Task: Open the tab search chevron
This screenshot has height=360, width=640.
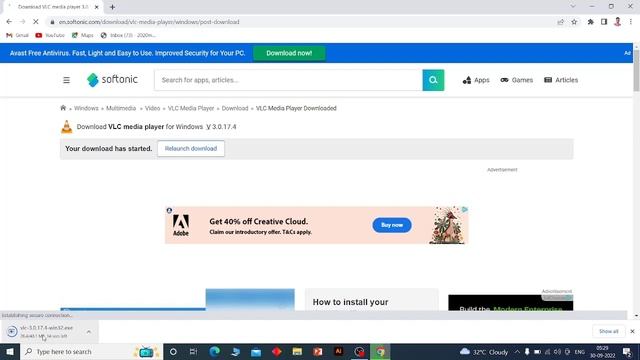Action: point(573,7)
